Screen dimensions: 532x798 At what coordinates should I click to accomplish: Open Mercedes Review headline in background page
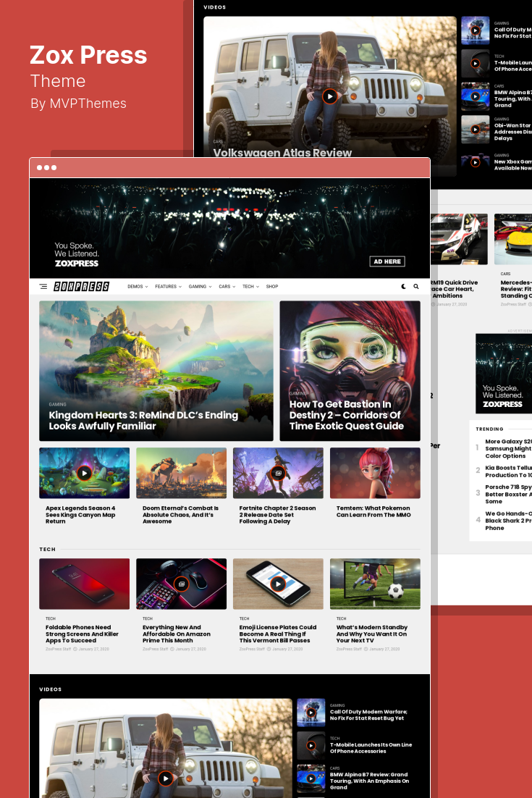[x=516, y=289]
